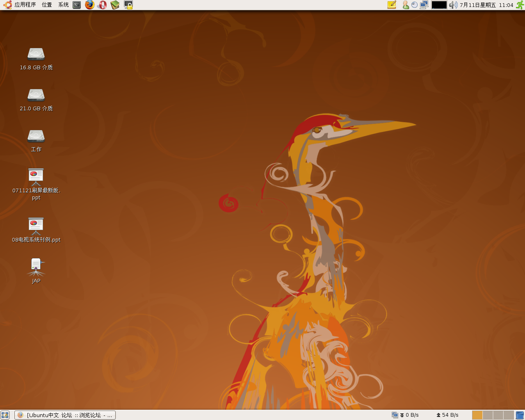Open the trash applet
The width and height of the screenshot is (525, 420).
tap(520, 415)
